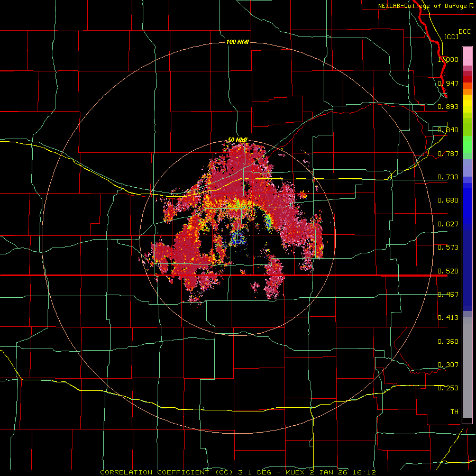Screen dimensions: 476x476
Task: Click the 0.253 legend value
Action: [x=448, y=388]
